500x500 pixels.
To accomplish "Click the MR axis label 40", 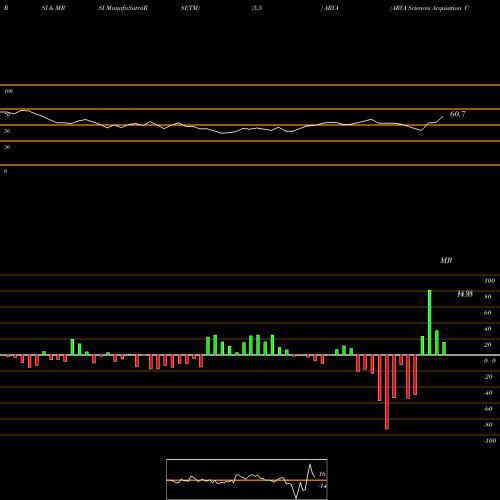I will 488,329.
